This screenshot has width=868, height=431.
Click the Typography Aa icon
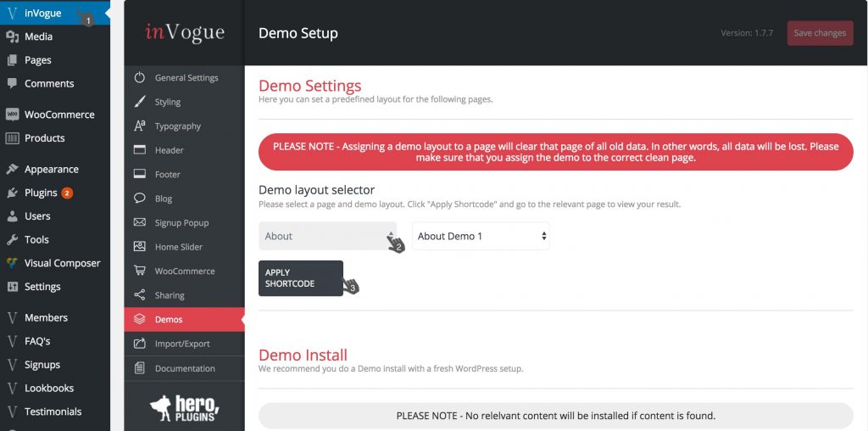pyautogui.click(x=140, y=126)
